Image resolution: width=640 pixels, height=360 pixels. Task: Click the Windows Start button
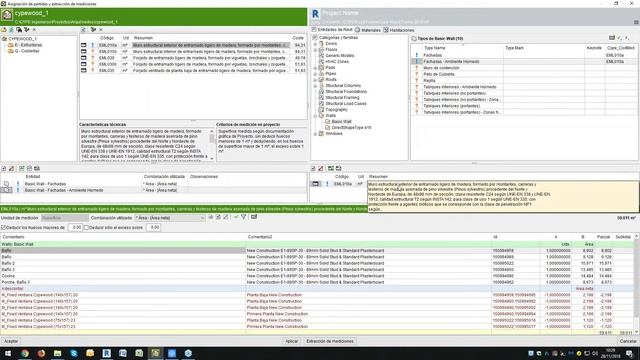[8, 353]
